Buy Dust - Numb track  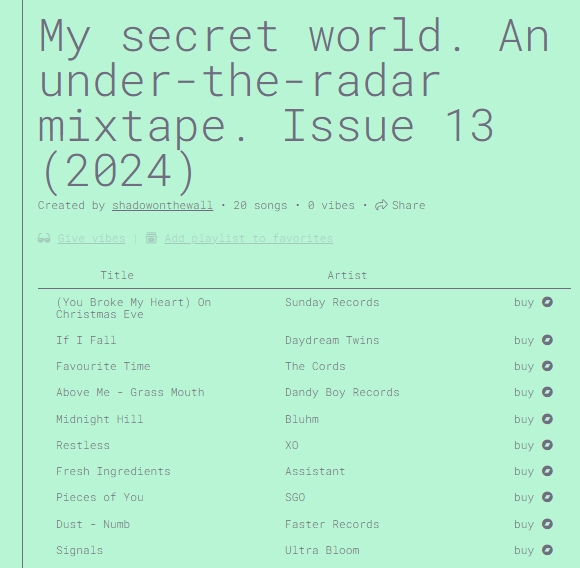pyautogui.click(x=524, y=524)
